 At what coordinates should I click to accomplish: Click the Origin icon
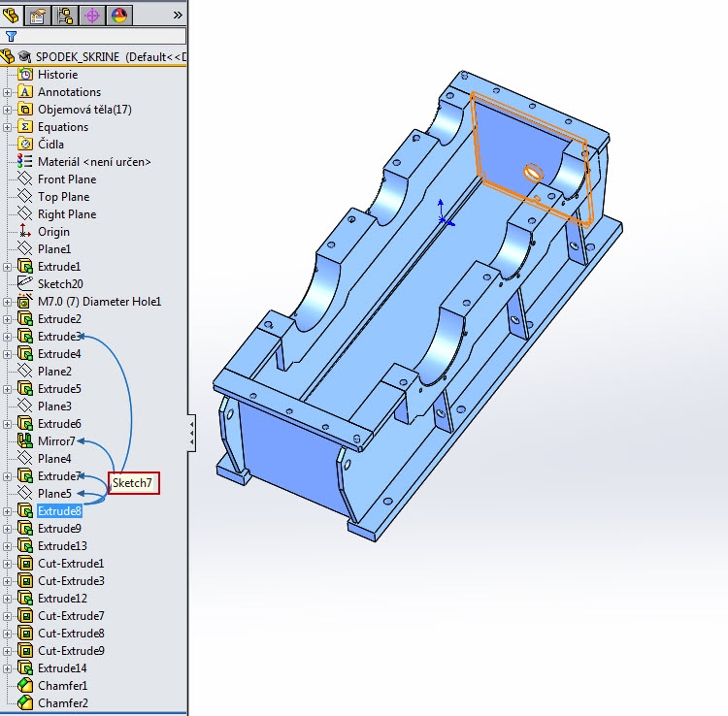click(x=25, y=232)
